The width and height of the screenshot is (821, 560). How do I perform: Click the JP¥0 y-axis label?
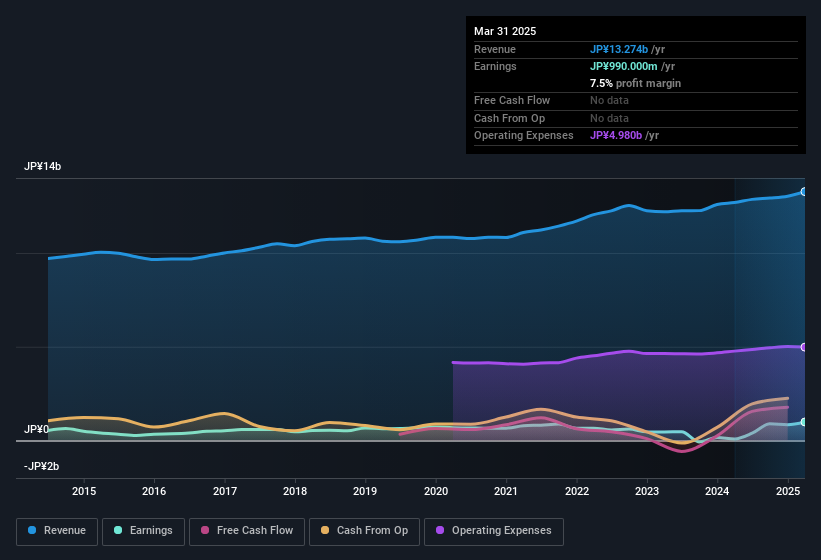36,429
